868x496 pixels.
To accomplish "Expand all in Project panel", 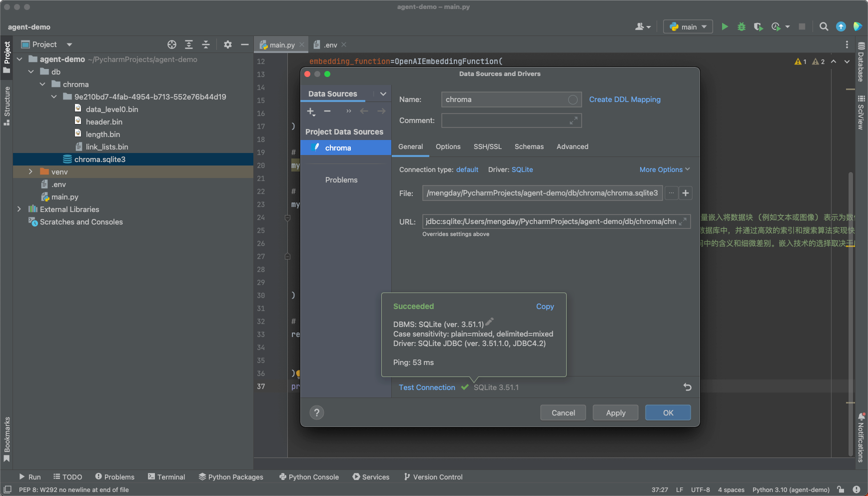I will (x=189, y=44).
